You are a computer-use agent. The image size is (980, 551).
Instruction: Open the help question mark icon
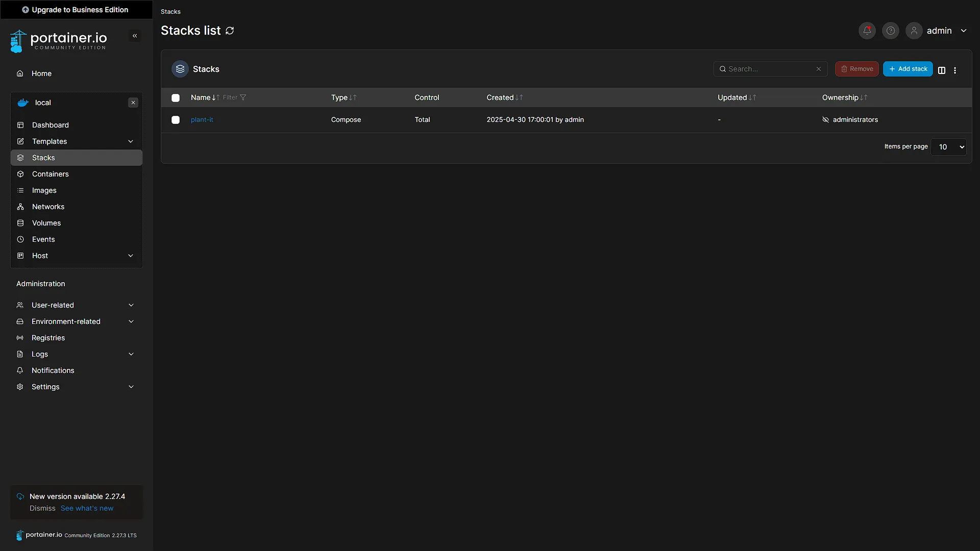(890, 31)
